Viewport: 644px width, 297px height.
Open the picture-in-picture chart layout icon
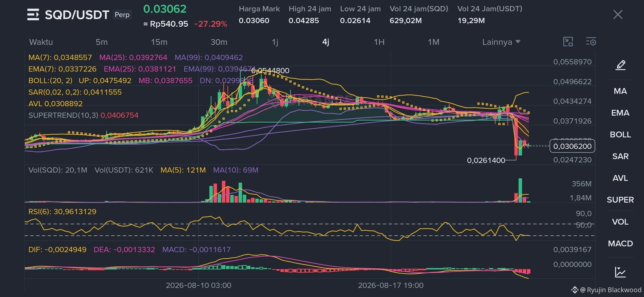click(568, 42)
